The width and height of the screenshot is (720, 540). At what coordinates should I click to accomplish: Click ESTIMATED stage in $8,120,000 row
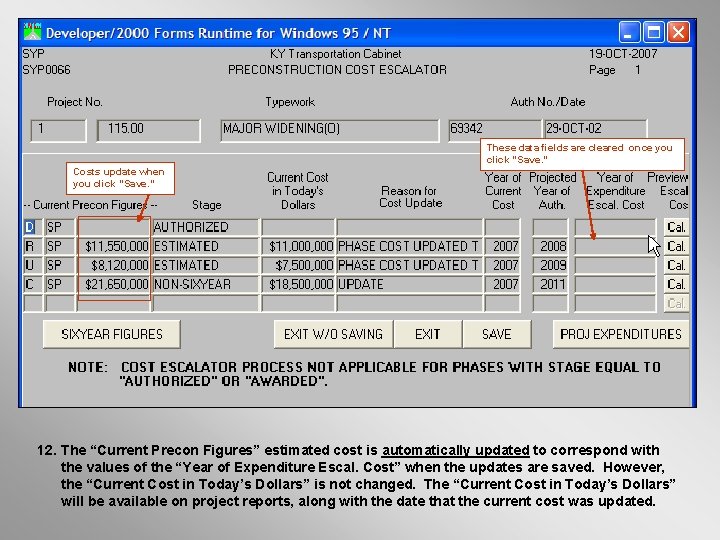tap(206, 265)
